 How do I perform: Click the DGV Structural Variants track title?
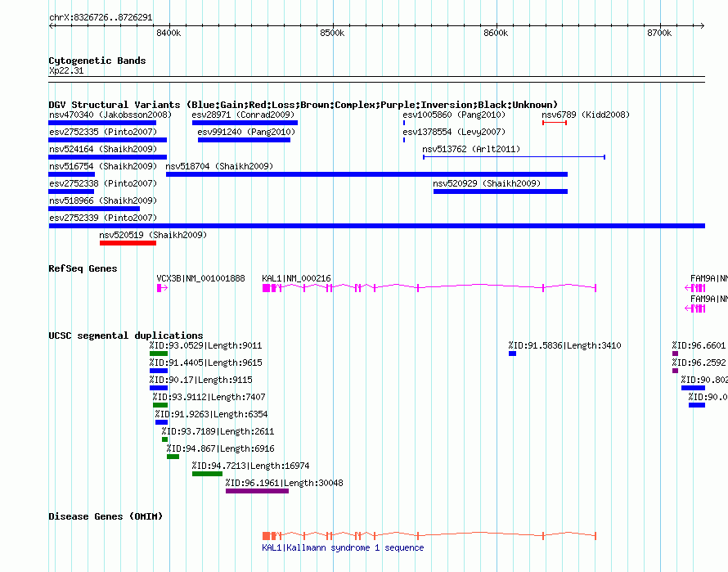point(303,105)
